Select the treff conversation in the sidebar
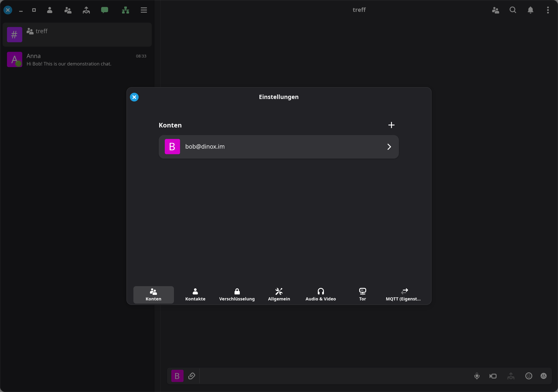558x392 pixels. [x=77, y=35]
